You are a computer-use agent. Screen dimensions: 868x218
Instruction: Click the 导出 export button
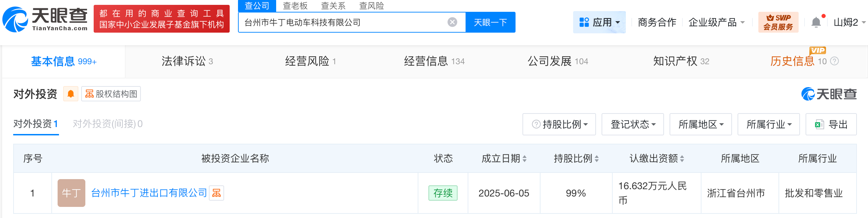point(831,124)
